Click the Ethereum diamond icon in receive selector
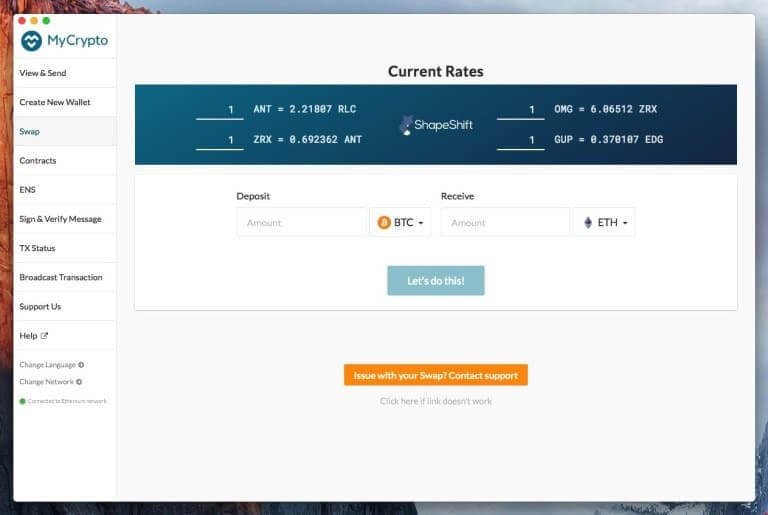768x515 pixels. point(588,222)
